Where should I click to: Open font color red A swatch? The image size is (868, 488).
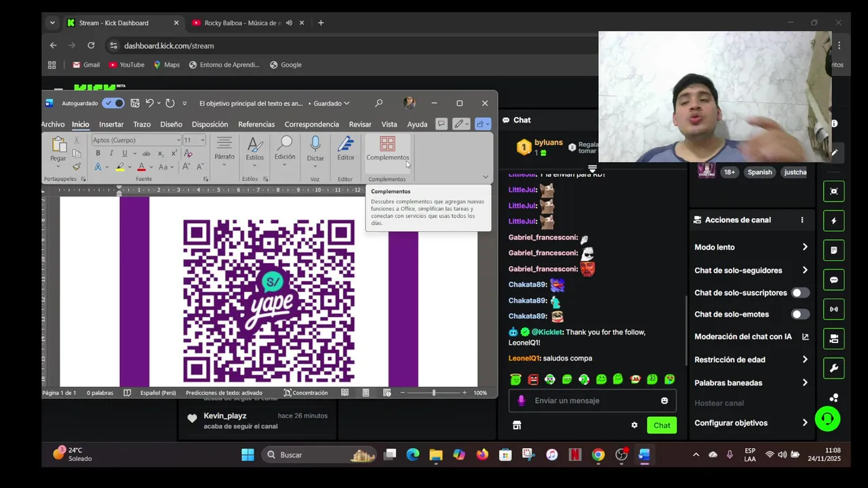click(x=141, y=167)
